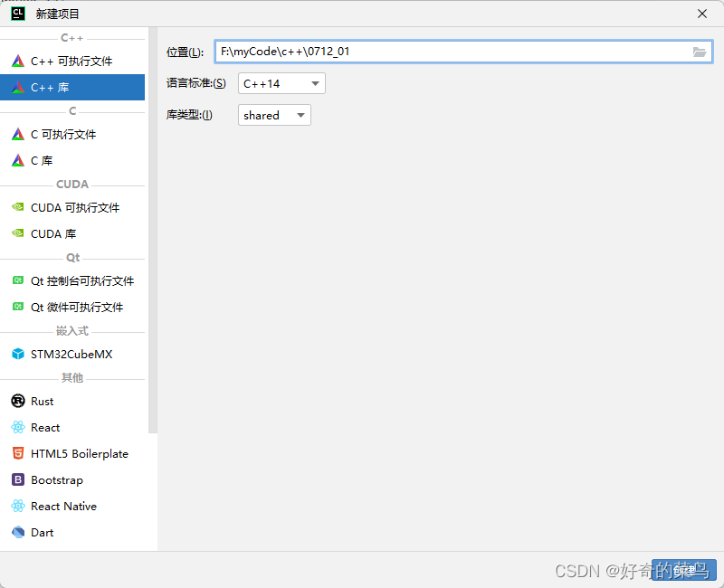Select the Qt 微件可执行文件 template icon
Screen dimensions: 724x588
tap(19, 307)
